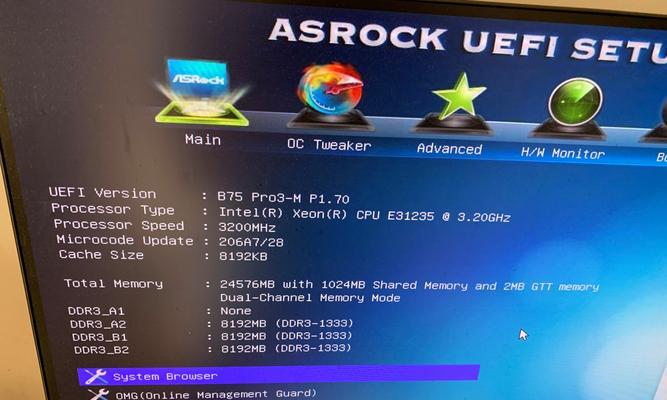Screen dimensions: 667x400
Task: Click the Total Memory label
Action: point(113,283)
